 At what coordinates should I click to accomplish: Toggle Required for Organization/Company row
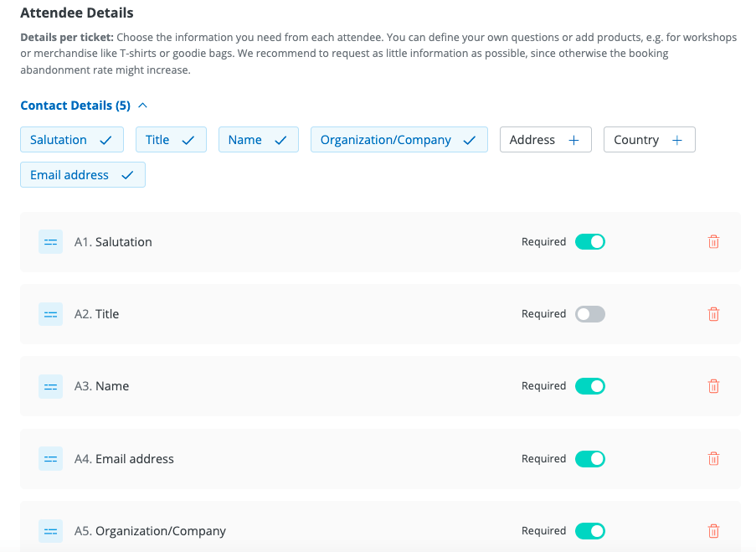tap(589, 531)
